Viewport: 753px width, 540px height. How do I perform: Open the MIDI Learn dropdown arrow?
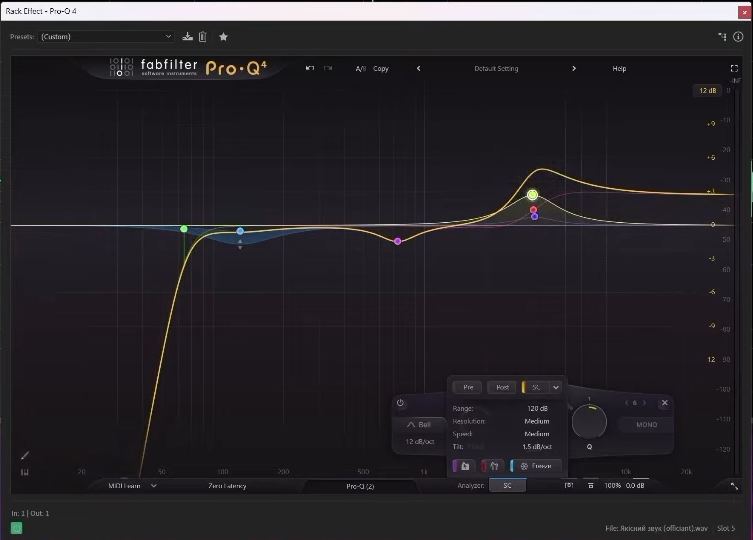coord(154,486)
